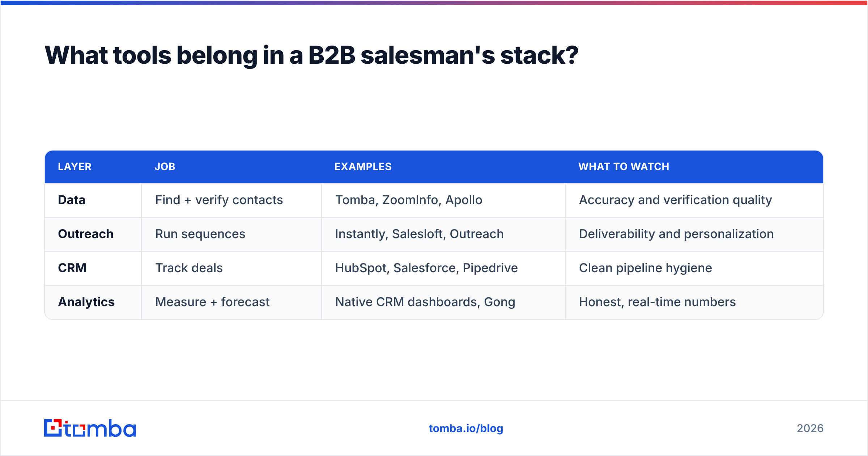Click the Outreach layer cell
Image resolution: width=868 pixels, height=456 pixels.
tap(93, 234)
